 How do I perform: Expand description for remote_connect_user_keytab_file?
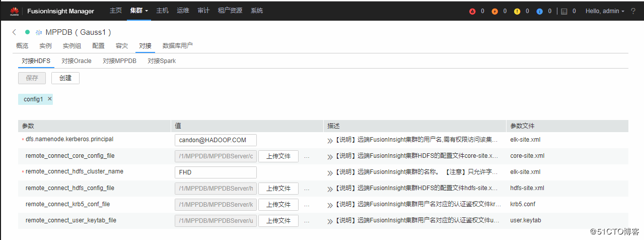click(x=330, y=221)
